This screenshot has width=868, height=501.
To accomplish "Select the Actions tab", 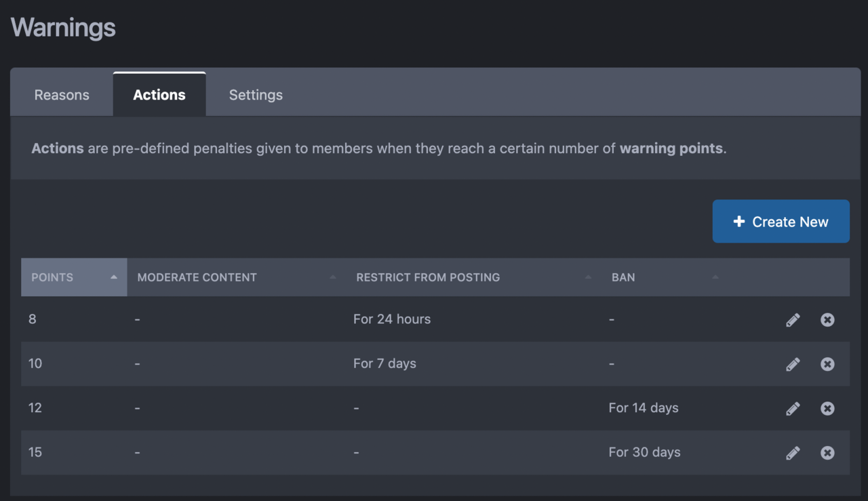I will click(x=159, y=95).
